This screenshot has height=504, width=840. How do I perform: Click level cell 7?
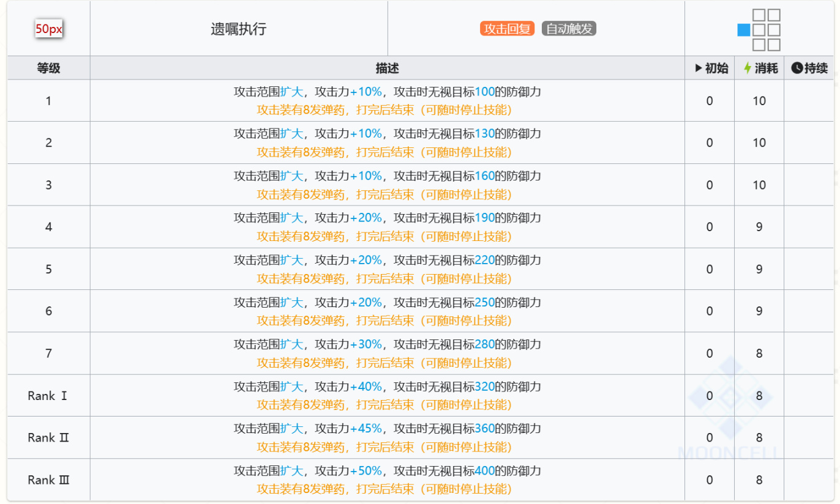48,354
